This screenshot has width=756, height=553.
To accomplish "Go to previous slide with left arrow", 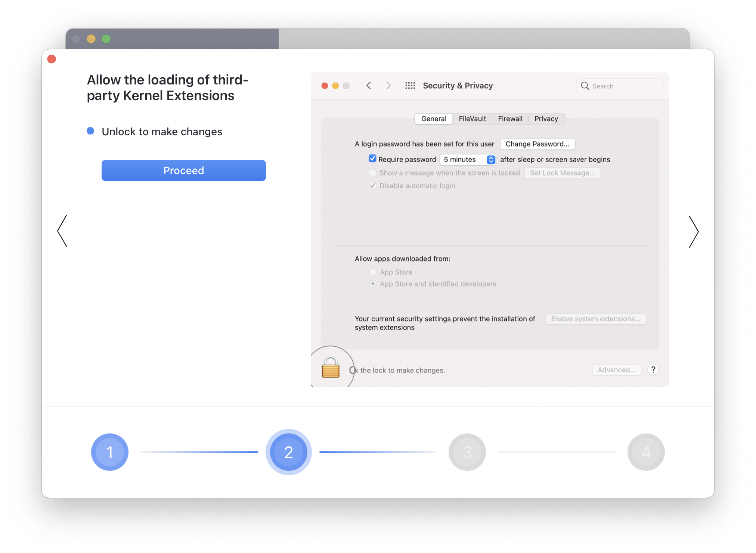I will point(62,231).
